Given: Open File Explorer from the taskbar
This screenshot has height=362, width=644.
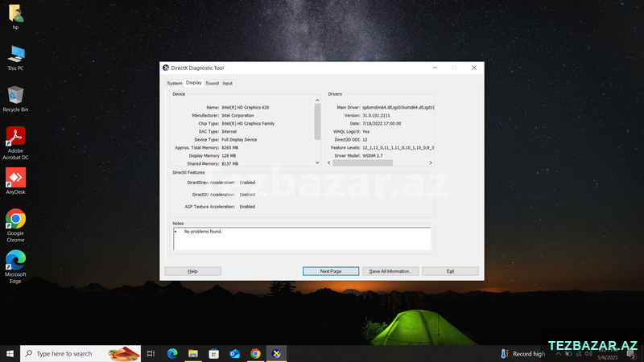Looking at the screenshot, I should (x=193, y=353).
